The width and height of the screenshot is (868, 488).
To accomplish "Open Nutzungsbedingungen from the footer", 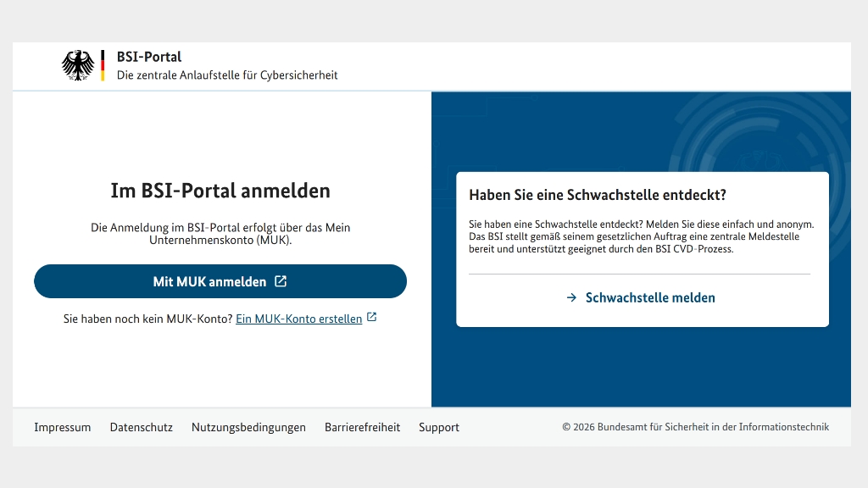I will (x=248, y=427).
